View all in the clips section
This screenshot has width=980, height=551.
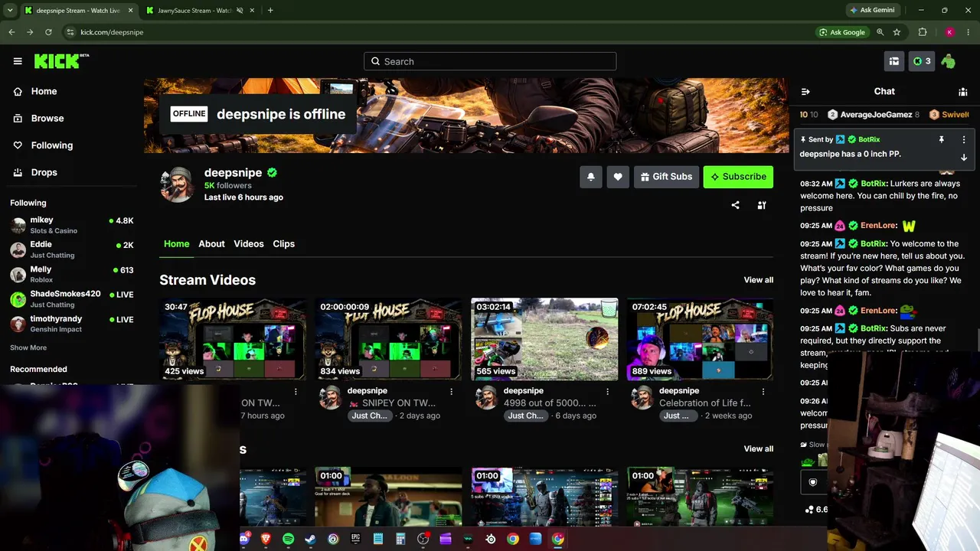pos(759,448)
